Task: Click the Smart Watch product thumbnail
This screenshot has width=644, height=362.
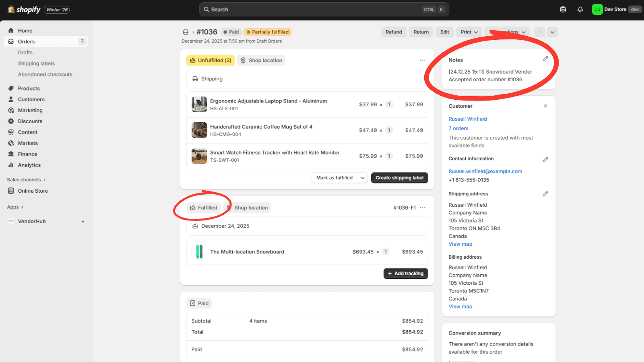Action: (199, 156)
